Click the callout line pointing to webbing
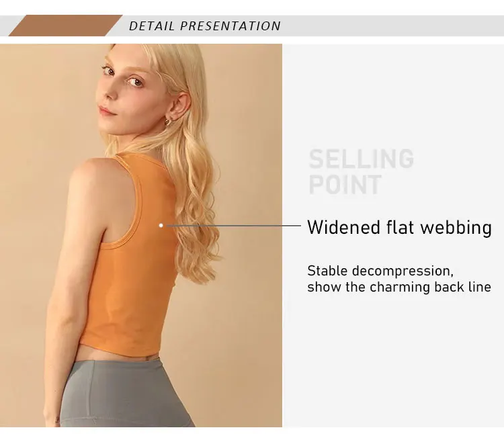The image size is (504, 434). pyautogui.click(x=234, y=226)
